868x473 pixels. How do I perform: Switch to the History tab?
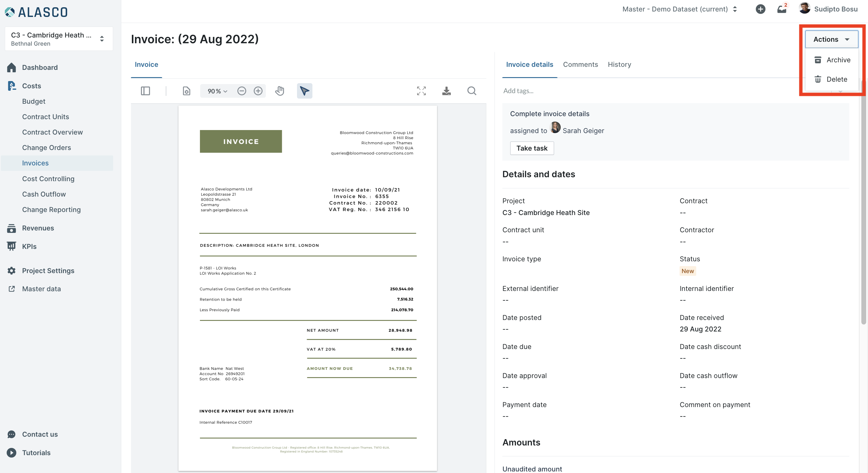pyautogui.click(x=619, y=64)
